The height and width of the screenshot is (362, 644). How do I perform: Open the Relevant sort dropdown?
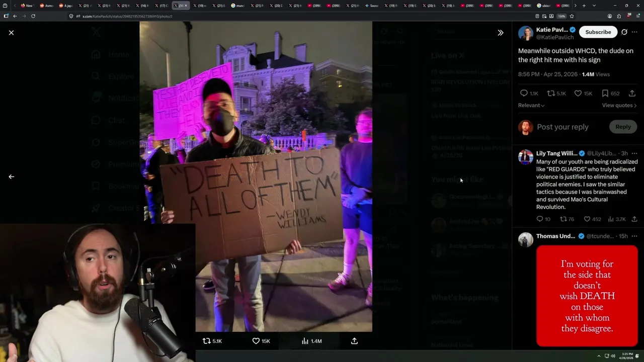[531, 105]
